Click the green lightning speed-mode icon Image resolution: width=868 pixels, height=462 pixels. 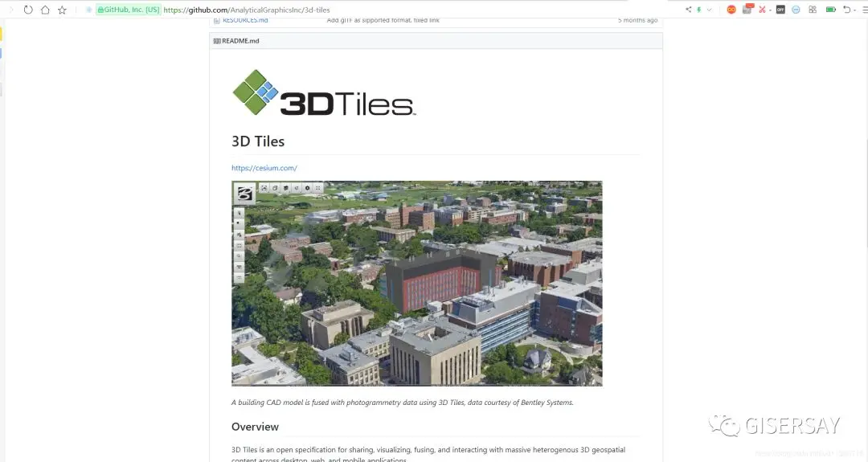(698, 10)
